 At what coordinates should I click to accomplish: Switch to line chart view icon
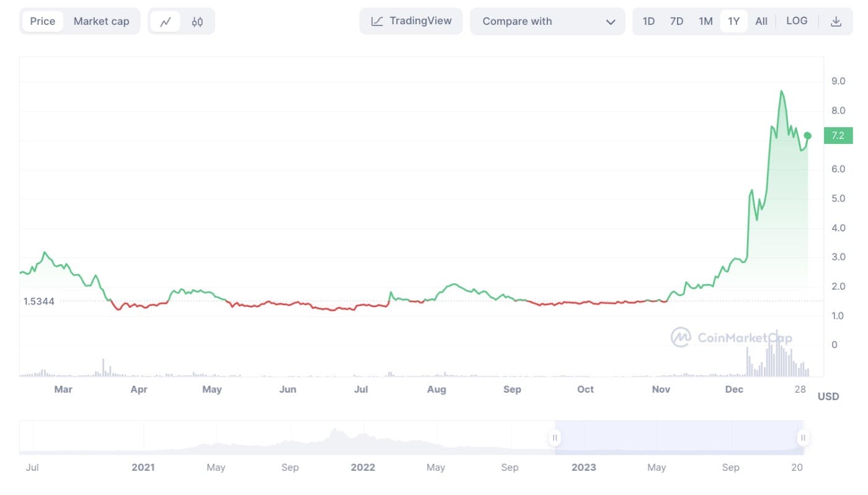click(165, 22)
